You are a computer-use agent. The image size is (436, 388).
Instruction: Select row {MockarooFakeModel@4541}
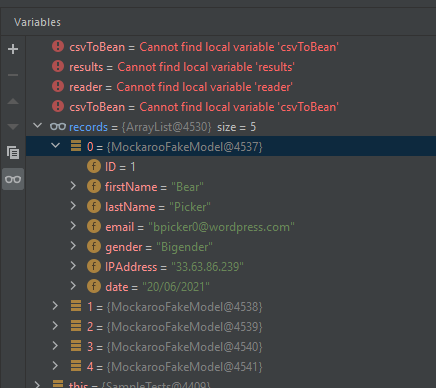point(231,367)
